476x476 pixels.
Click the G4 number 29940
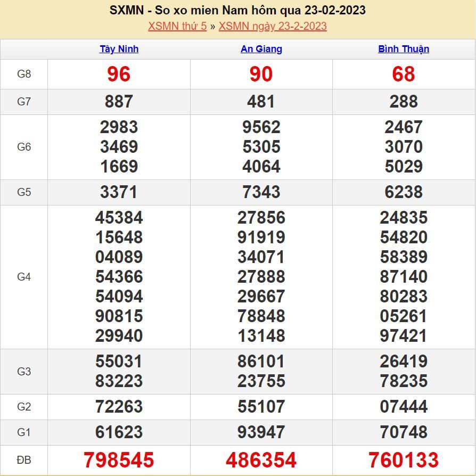tap(119, 336)
